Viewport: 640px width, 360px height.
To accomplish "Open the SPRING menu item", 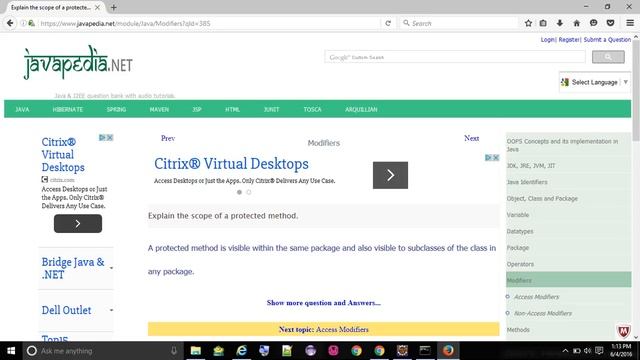I will click(116, 109).
